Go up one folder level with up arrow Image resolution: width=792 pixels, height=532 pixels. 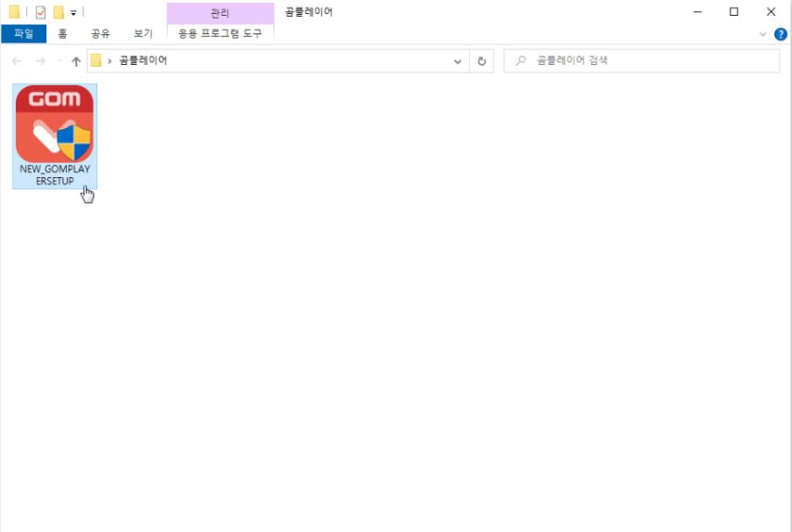[x=76, y=61]
